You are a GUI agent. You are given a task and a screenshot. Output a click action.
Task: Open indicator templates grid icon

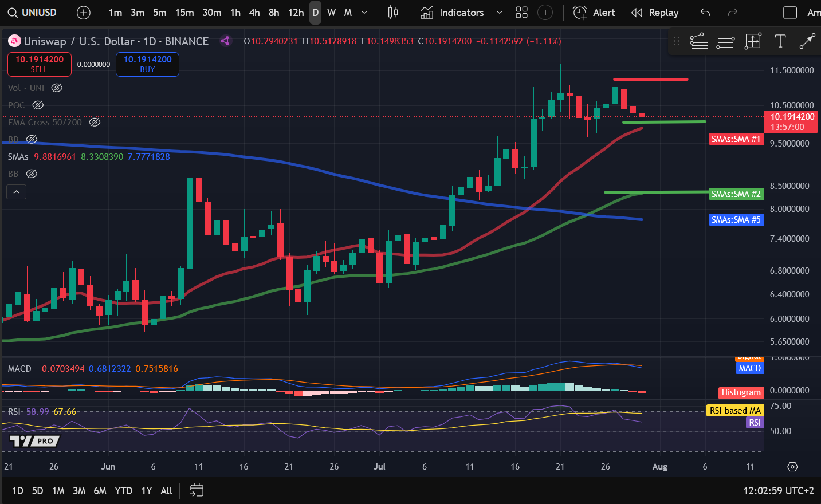point(521,13)
